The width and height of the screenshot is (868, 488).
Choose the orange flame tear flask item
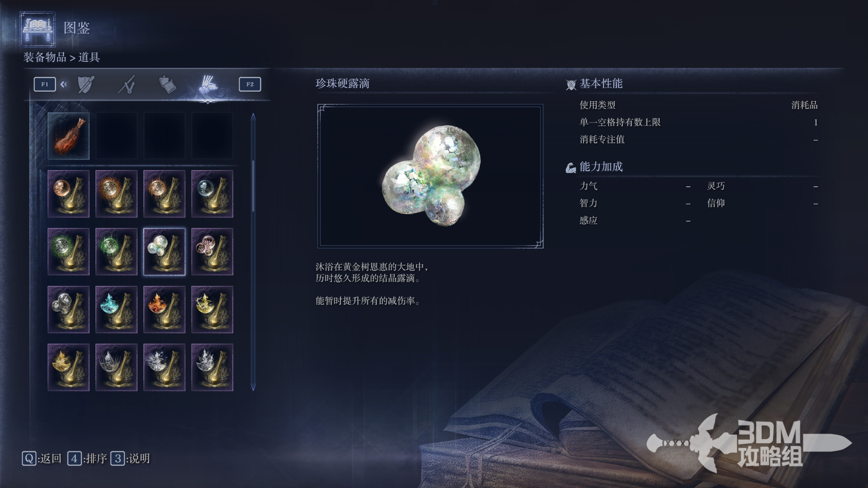164,310
